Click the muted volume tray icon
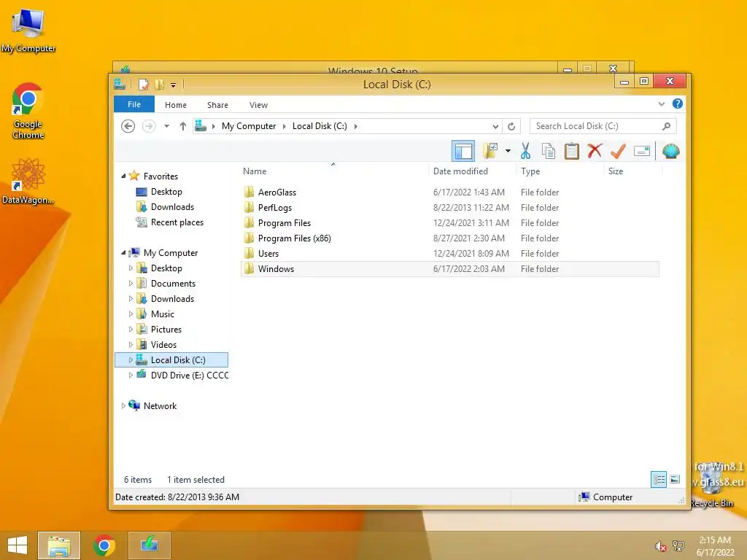The width and height of the screenshot is (747, 560). pos(660,546)
